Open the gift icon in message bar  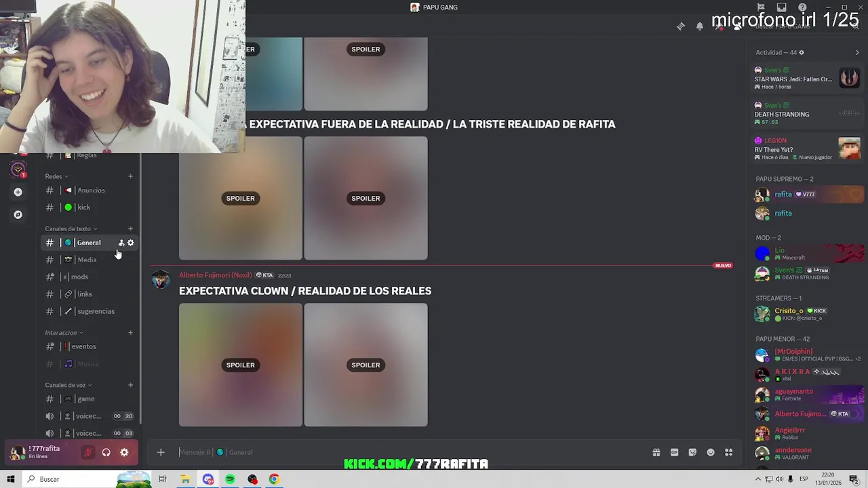(x=656, y=452)
